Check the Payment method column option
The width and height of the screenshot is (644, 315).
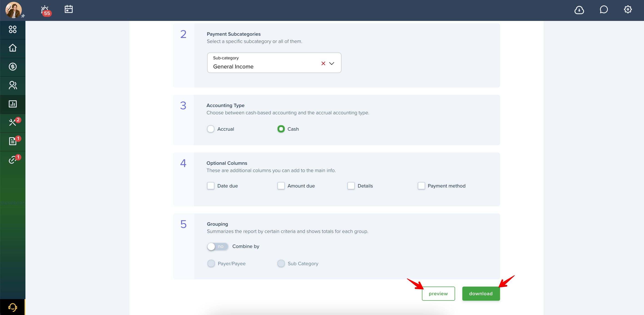click(421, 186)
